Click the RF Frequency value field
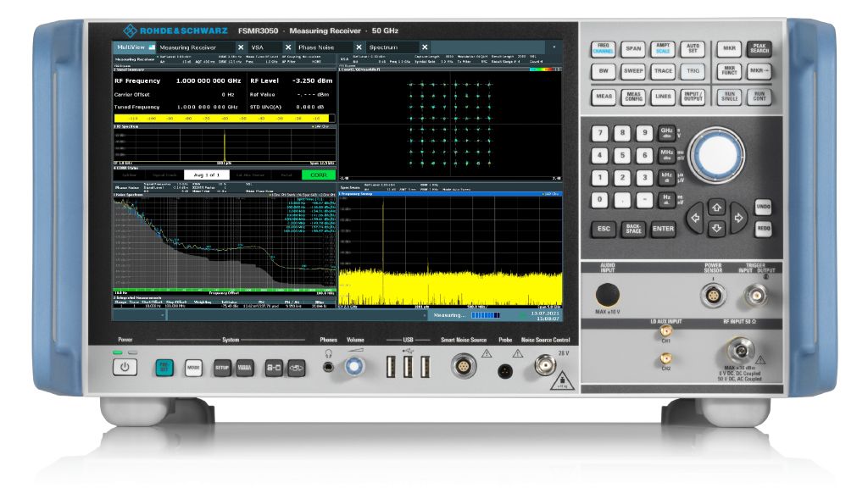 (x=209, y=81)
